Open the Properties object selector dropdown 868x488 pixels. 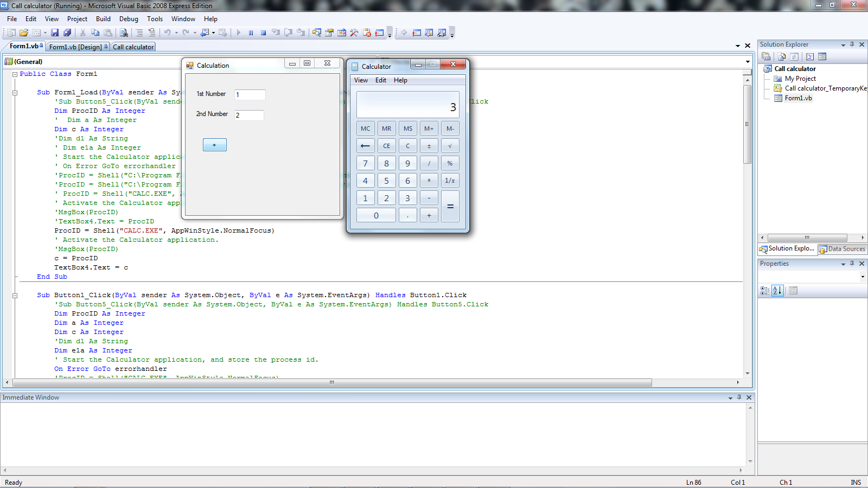point(863,277)
